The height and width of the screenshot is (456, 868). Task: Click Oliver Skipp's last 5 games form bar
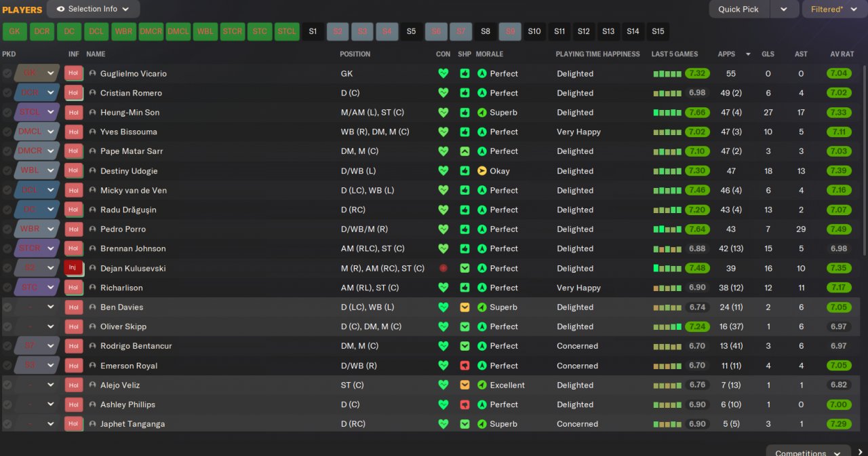click(x=667, y=327)
